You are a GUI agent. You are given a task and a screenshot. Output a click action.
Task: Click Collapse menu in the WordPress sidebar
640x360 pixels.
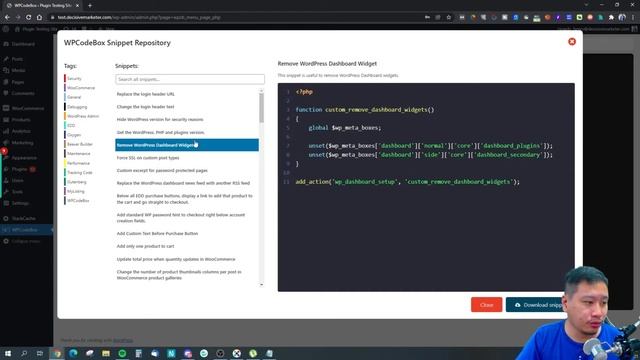click(x=25, y=241)
